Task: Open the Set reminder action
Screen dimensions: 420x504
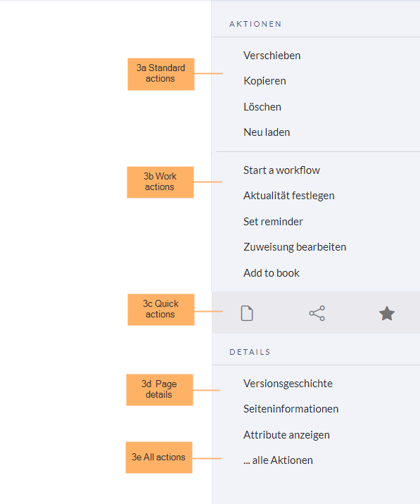Action: 273,222
